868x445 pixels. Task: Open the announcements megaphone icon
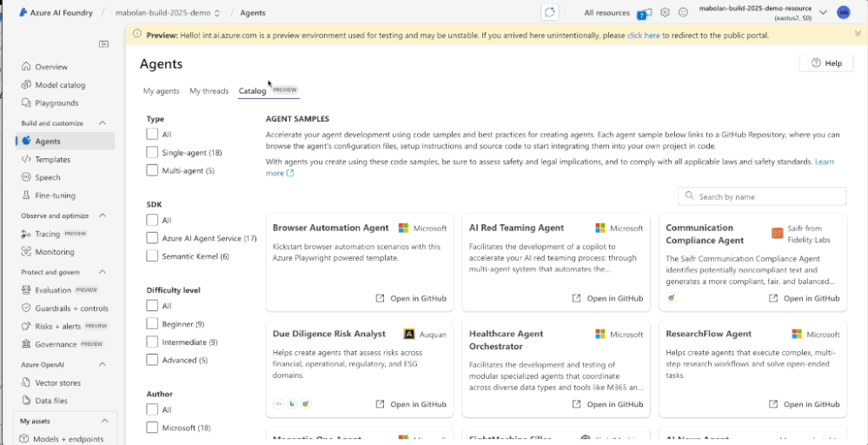tap(644, 13)
